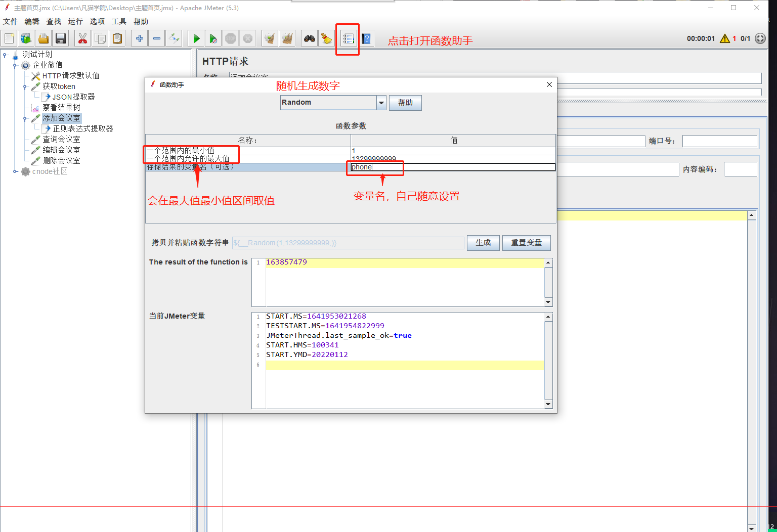Click the TESTSTART.MS variable line

[x=325, y=326]
